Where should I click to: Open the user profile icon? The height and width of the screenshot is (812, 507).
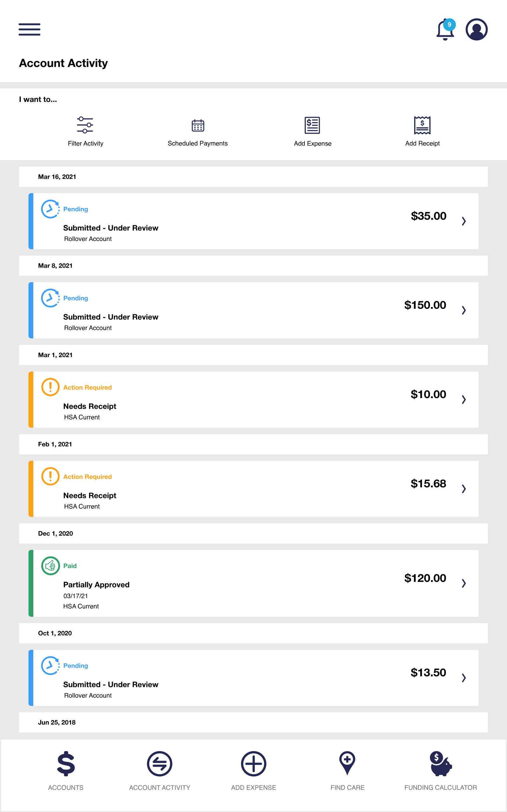[x=476, y=29]
